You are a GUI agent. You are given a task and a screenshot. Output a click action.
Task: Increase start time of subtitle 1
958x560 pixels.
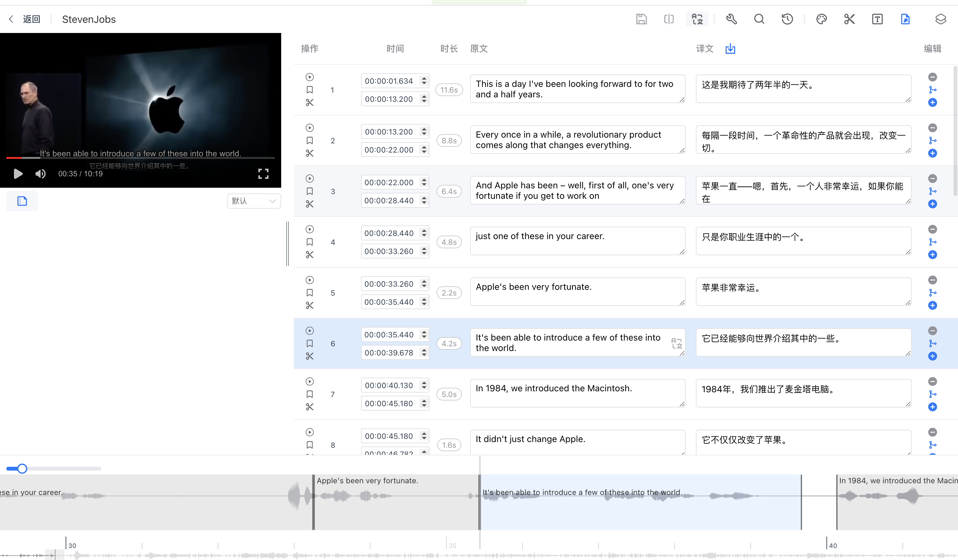424,78
